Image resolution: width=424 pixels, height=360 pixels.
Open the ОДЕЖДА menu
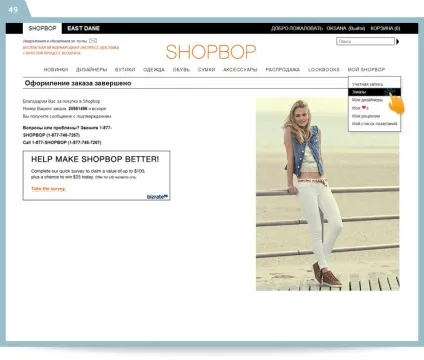coord(154,70)
